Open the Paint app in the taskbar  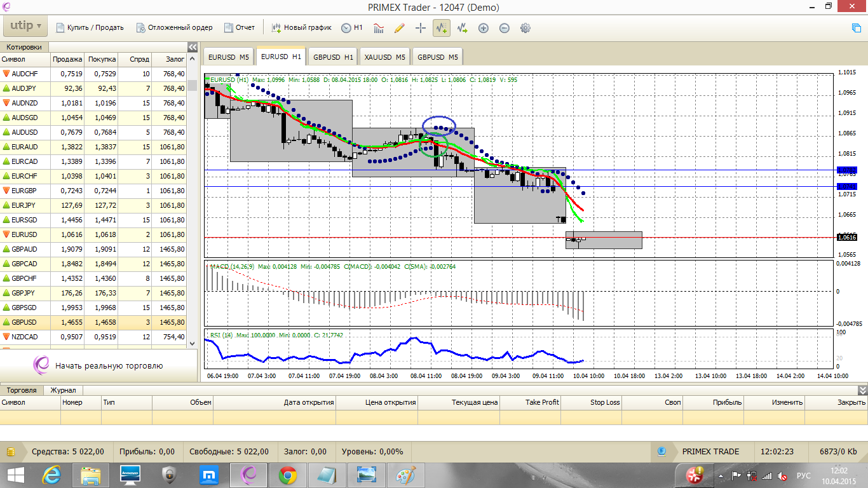point(405,475)
